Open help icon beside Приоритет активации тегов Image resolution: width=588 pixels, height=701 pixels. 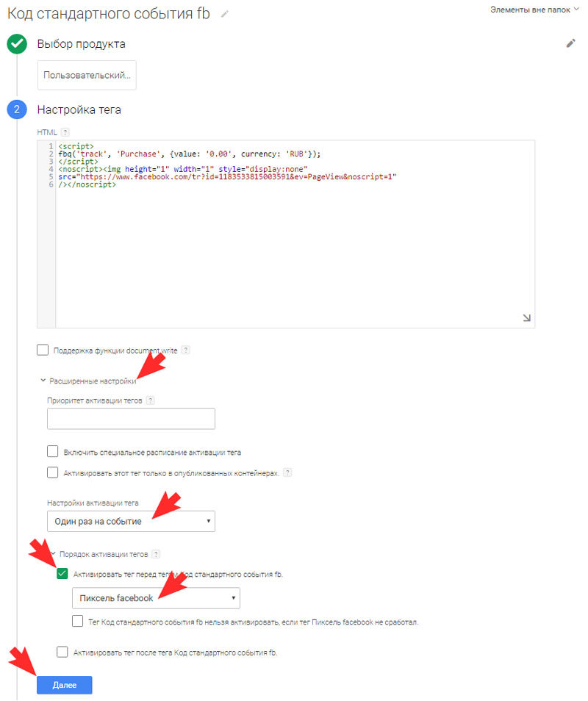pyautogui.click(x=150, y=400)
